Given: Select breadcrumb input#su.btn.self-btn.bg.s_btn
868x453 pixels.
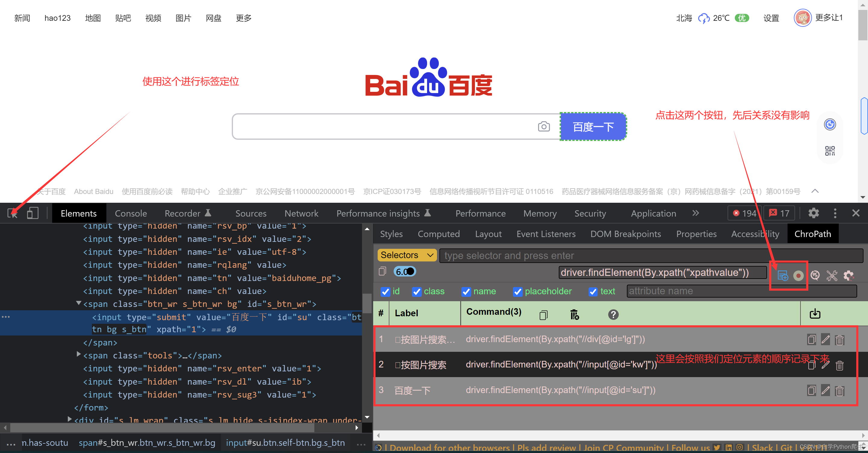Looking at the screenshot, I should pos(285,442).
